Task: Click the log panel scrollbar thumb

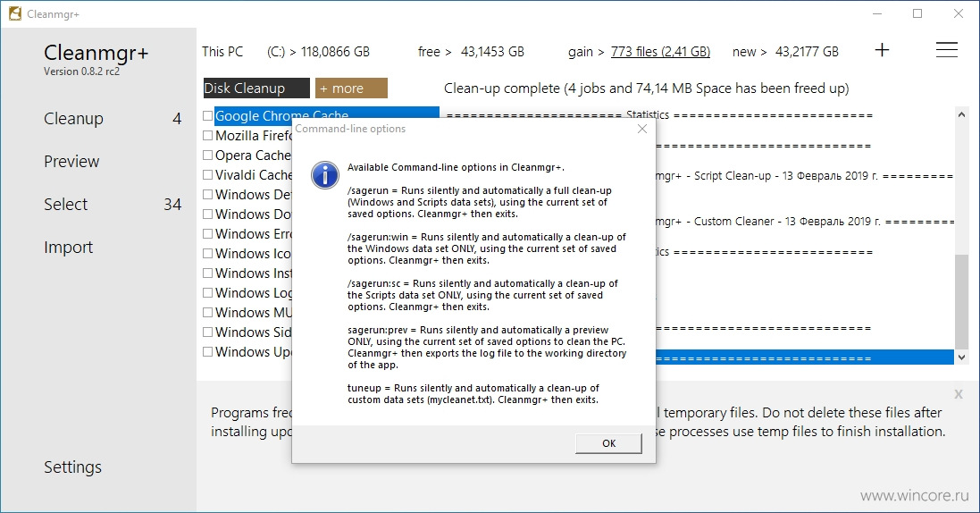Action: click(x=961, y=302)
